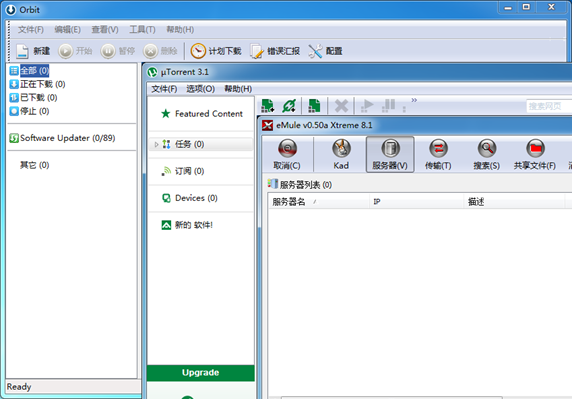572x399 pixels.
Task: Click the 取消(C) cancel button in eMule
Action: (x=287, y=155)
